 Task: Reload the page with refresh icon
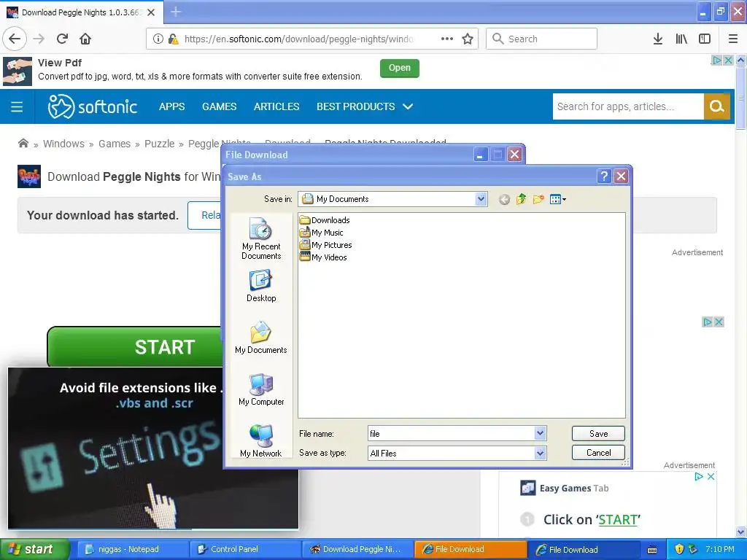pos(62,39)
